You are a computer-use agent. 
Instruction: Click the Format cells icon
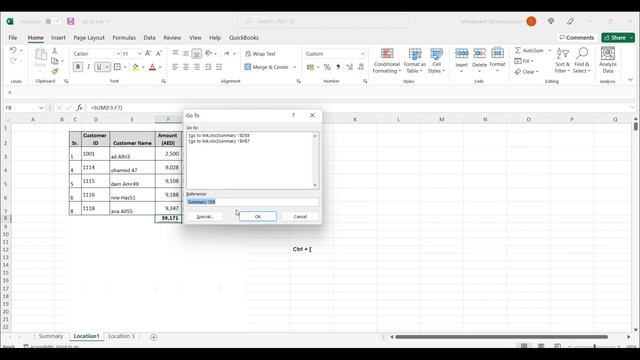click(x=497, y=53)
